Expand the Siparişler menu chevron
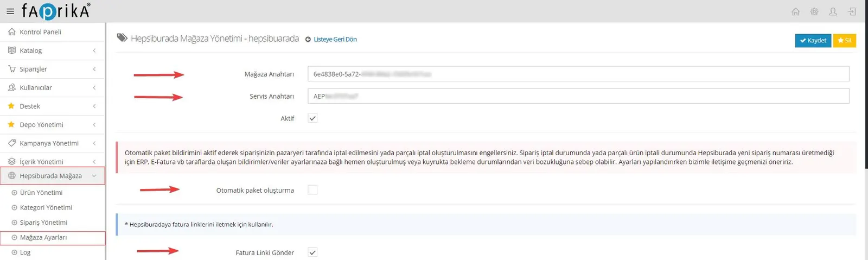868x260 pixels. (x=94, y=69)
